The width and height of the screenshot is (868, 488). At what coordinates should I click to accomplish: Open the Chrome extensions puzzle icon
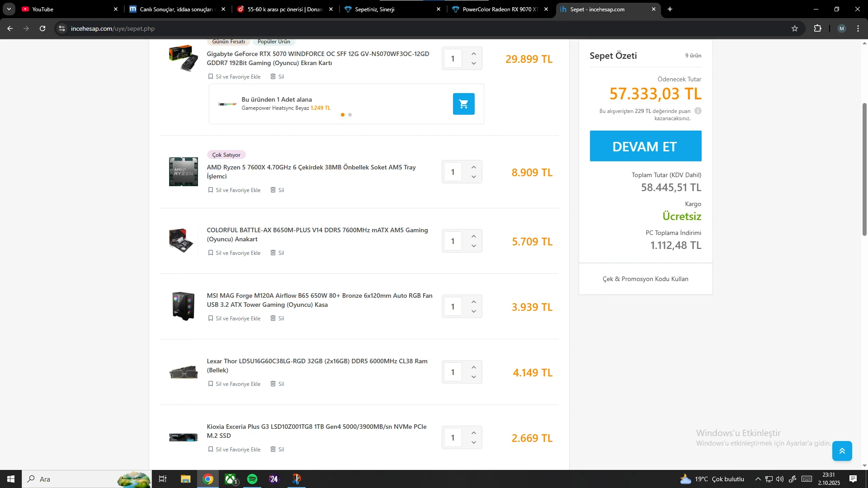tap(817, 28)
